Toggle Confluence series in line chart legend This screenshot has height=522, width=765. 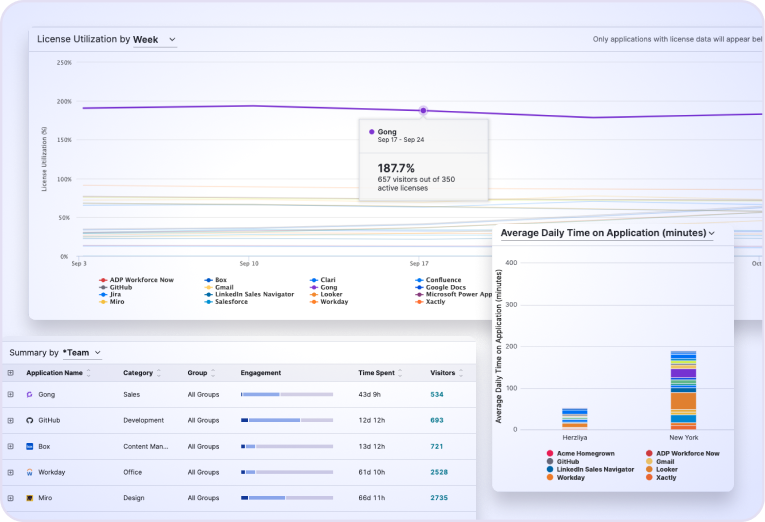point(438,280)
